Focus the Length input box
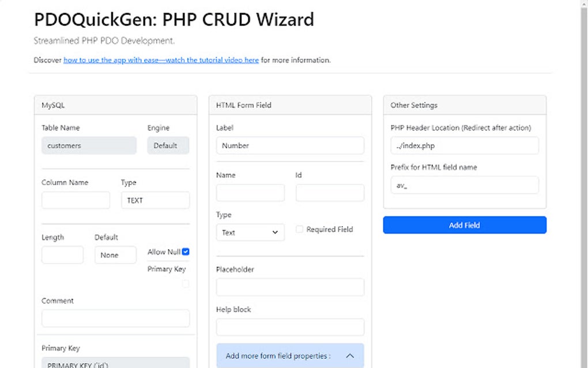The height and width of the screenshot is (368, 588). tap(62, 255)
